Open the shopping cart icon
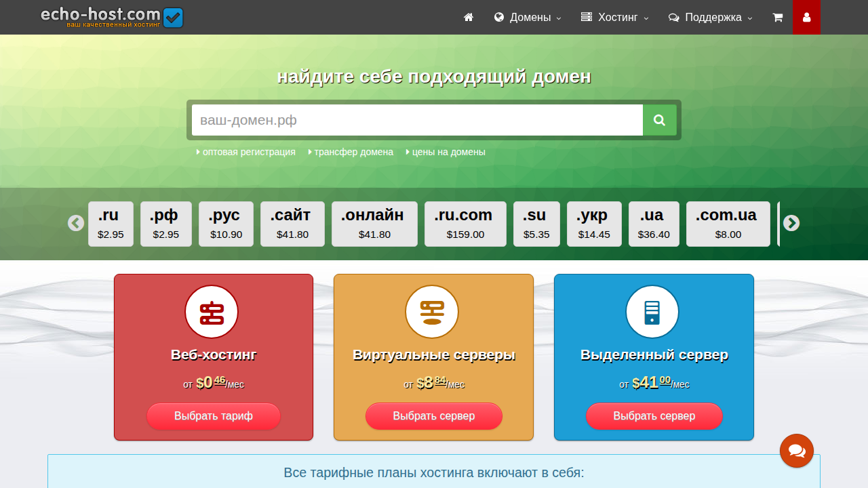 (x=778, y=17)
